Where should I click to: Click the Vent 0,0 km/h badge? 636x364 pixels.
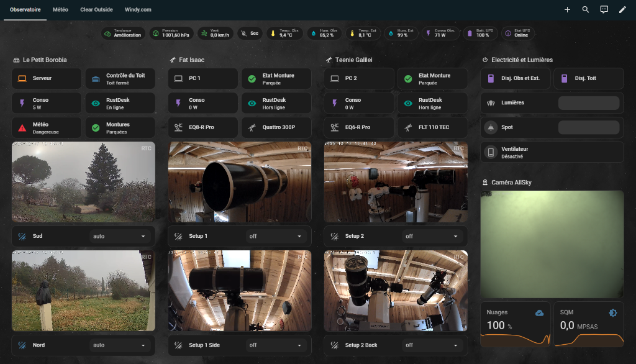click(x=216, y=34)
